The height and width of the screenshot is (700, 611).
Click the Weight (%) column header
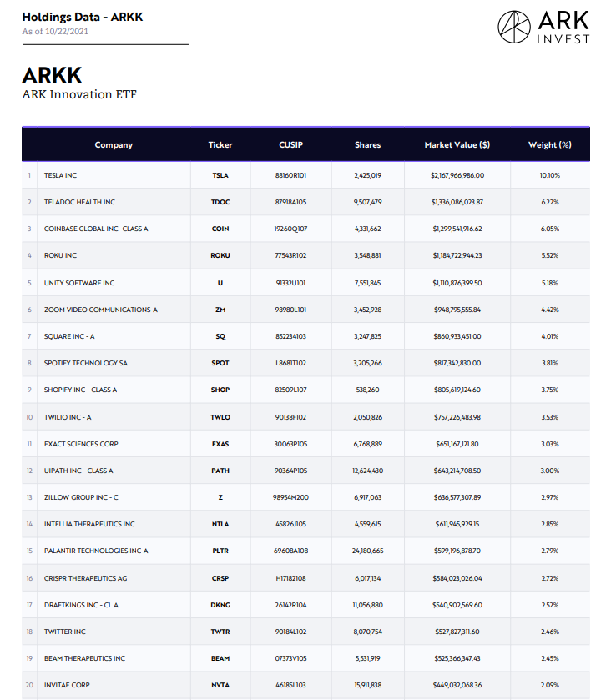tap(550, 144)
